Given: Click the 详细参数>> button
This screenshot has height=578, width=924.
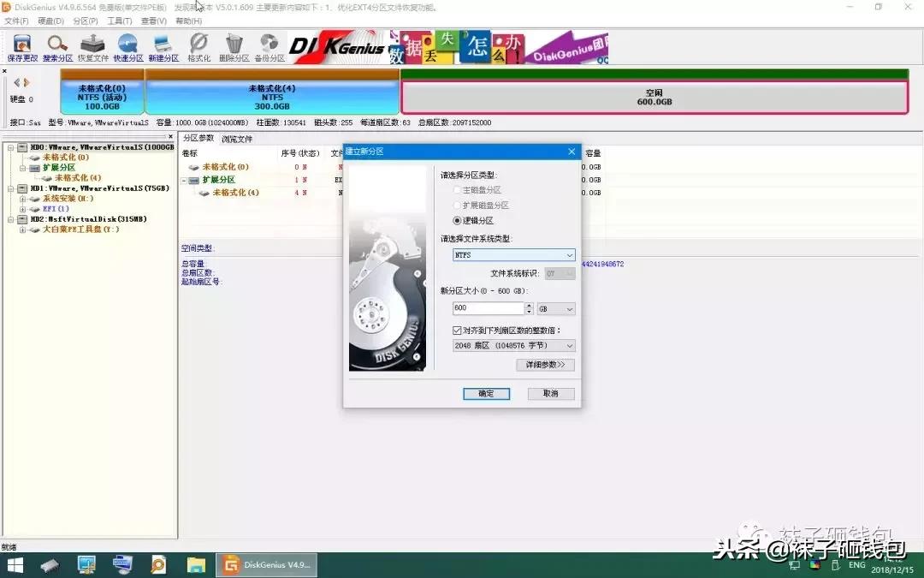Looking at the screenshot, I should (x=545, y=364).
